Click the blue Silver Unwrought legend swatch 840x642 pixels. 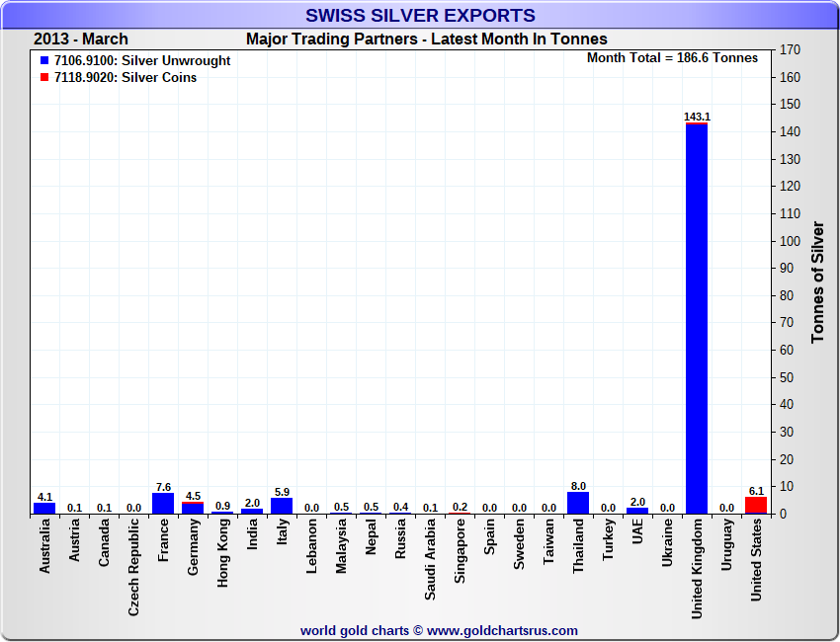(x=43, y=61)
